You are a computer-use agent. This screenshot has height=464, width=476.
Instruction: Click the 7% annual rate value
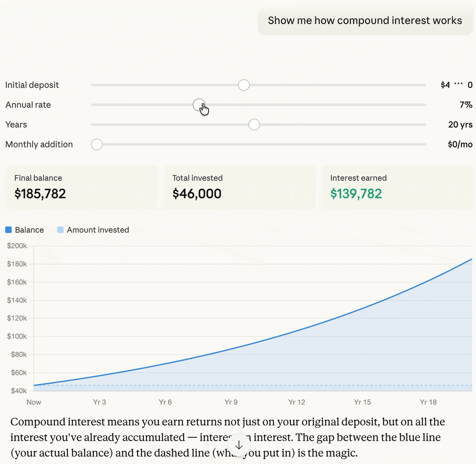(466, 105)
